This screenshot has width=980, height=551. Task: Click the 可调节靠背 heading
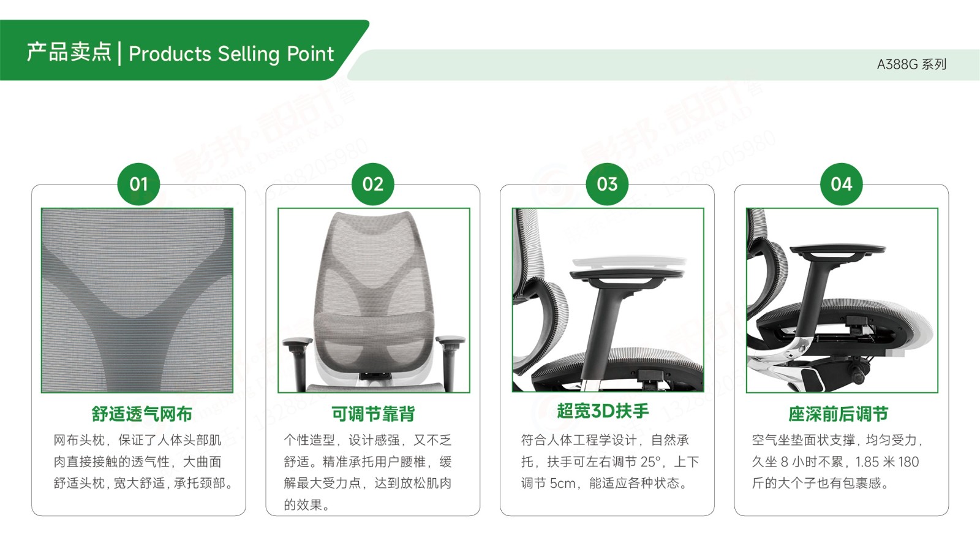[373, 414]
